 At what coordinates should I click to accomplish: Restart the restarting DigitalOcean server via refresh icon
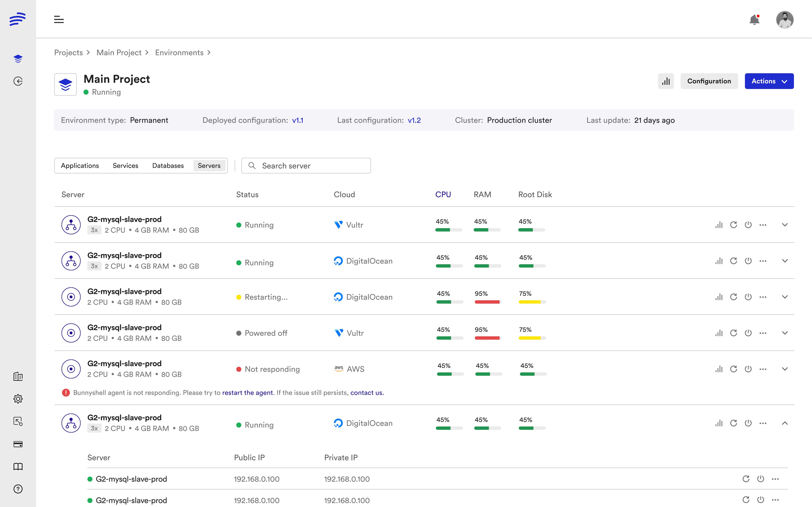point(734,297)
